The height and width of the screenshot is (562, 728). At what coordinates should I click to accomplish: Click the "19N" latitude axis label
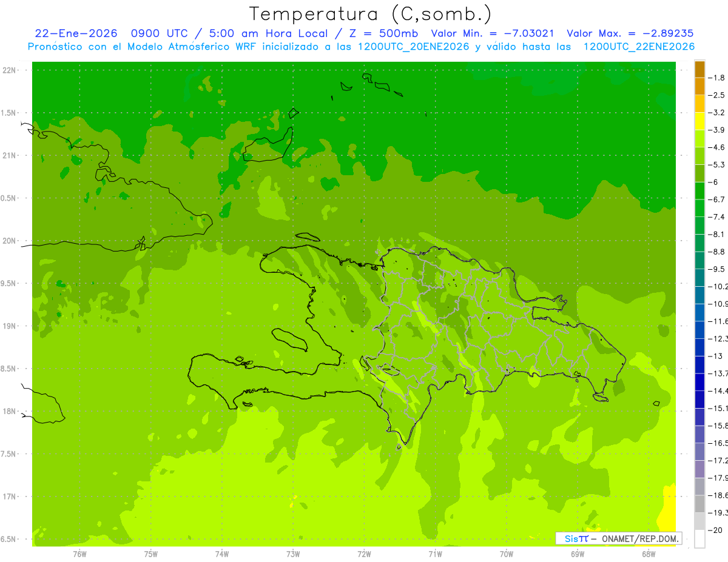(10, 326)
